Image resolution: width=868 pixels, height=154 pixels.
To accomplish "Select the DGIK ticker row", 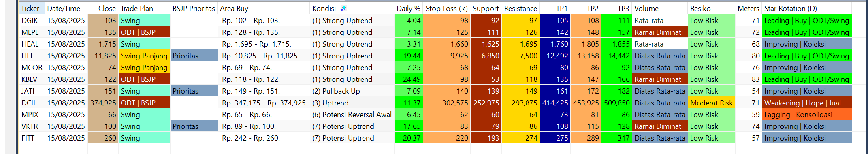I will pos(435,21).
